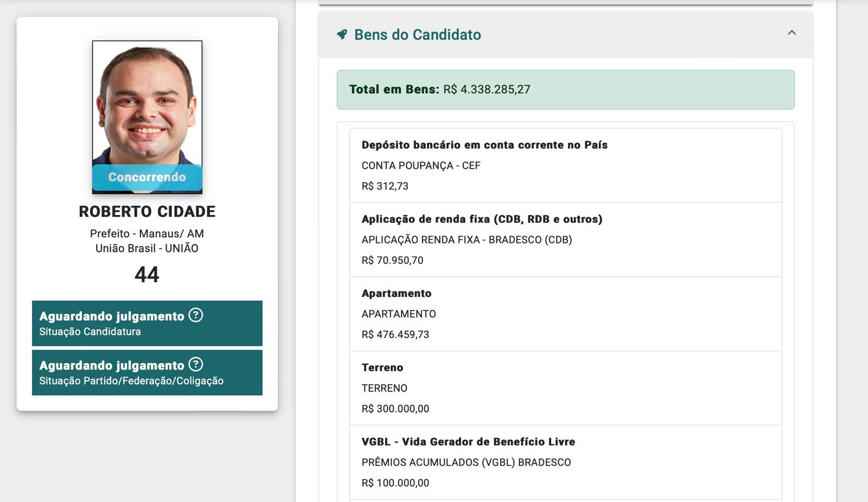868x502 pixels.
Task: Select the VGBL Vida Gerador heading
Action: coord(468,442)
